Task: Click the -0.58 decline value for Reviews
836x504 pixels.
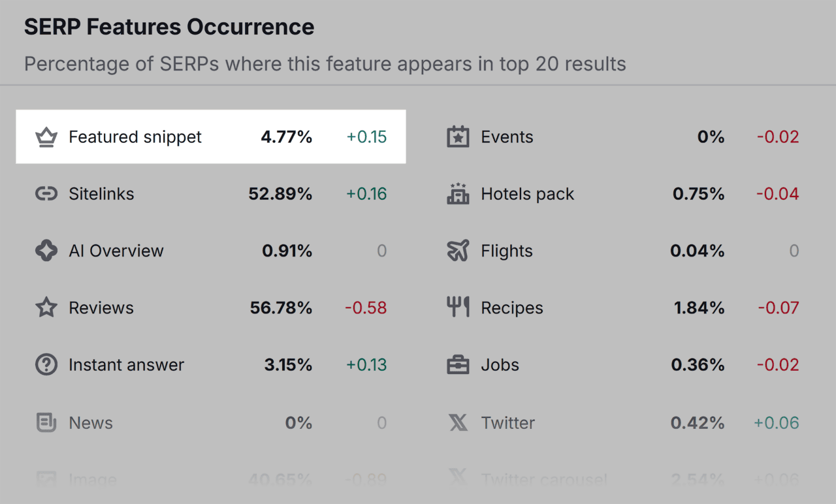Action: pos(365,307)
